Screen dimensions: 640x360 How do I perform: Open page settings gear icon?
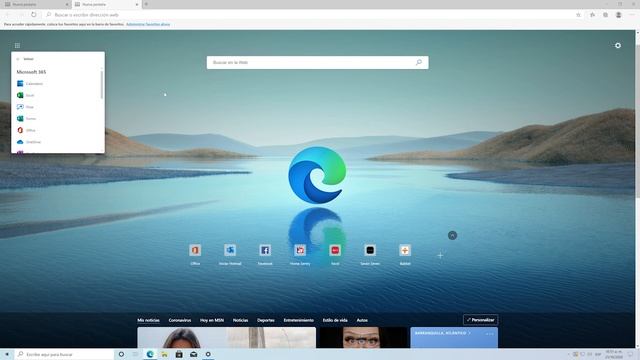pos(618,45)
